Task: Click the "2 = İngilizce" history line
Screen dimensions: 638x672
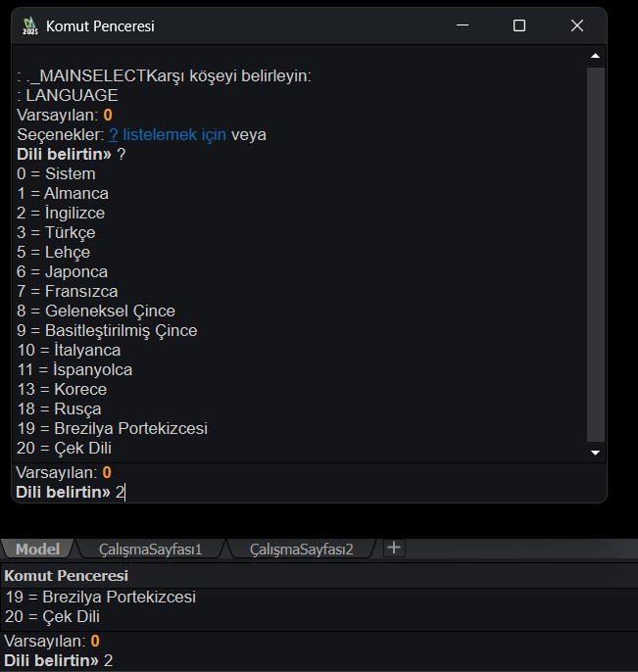Action: coord(61,213)
